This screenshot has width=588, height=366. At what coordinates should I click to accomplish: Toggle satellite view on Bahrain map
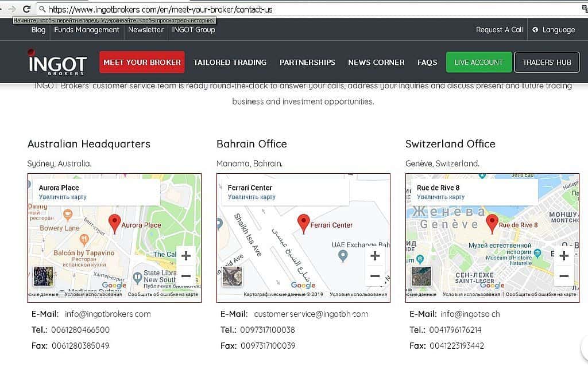click(x=232, y=276)
